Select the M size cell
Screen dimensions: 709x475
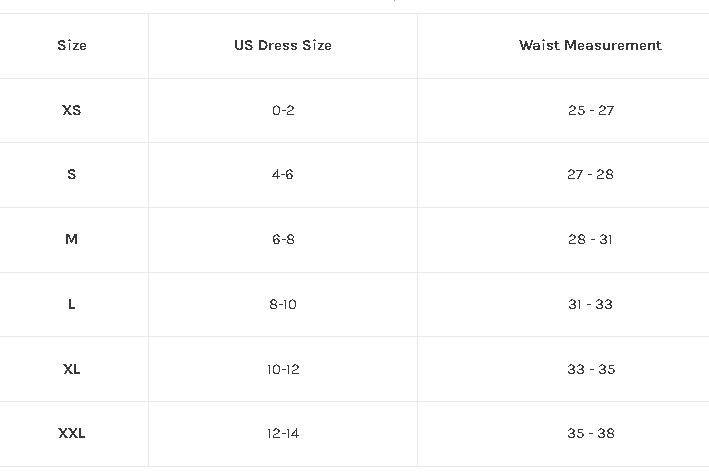pyautogui.click(x=72, y=239)
